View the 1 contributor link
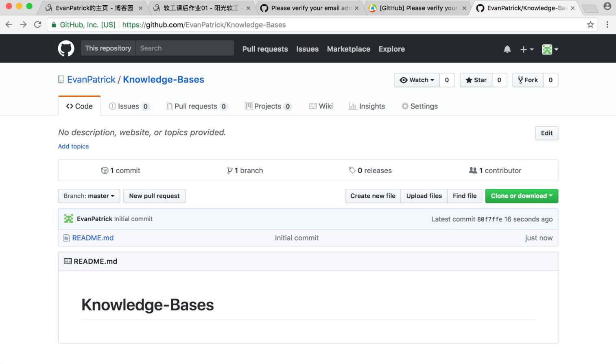Image resolution: width=616 pixels, height=364 pixels. pyautogui.click(x=495, y=170)
